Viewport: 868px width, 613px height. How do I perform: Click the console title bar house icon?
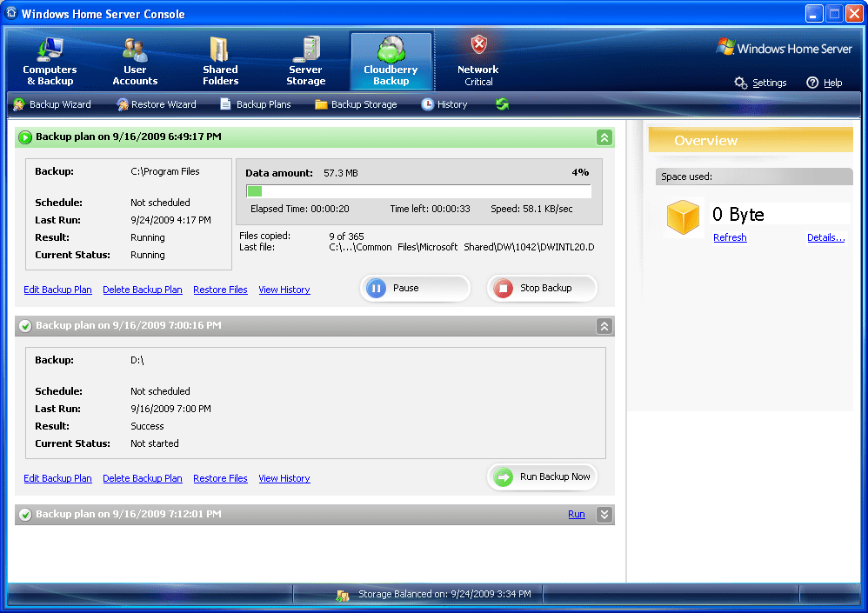(11, 13)
